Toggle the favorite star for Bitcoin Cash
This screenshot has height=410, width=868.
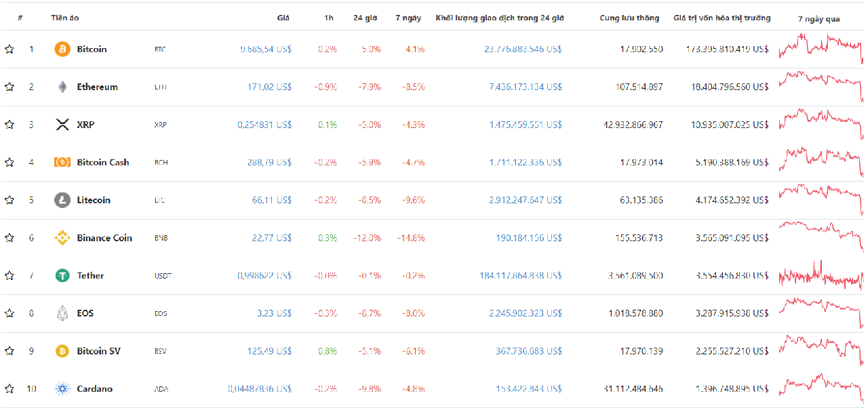tap(9, 163)
